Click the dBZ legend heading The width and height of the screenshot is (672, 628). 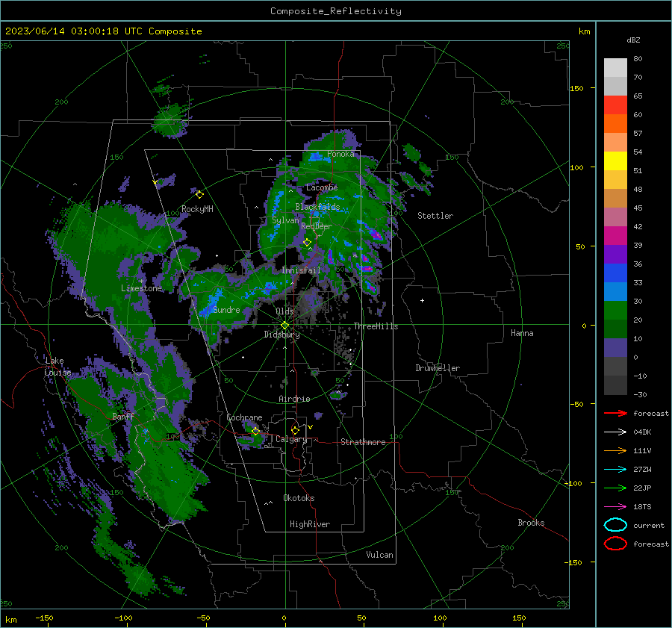click(633, 40)
